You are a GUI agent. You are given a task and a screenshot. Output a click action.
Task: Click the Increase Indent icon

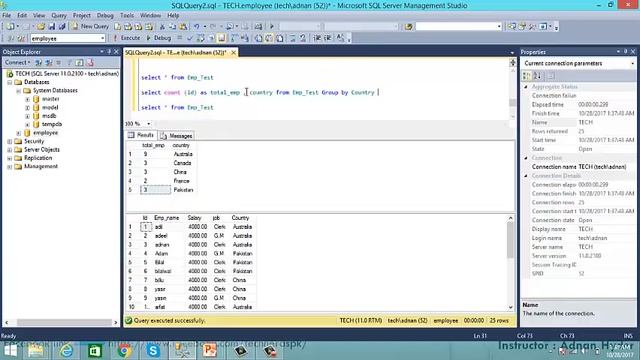[328, 38]
